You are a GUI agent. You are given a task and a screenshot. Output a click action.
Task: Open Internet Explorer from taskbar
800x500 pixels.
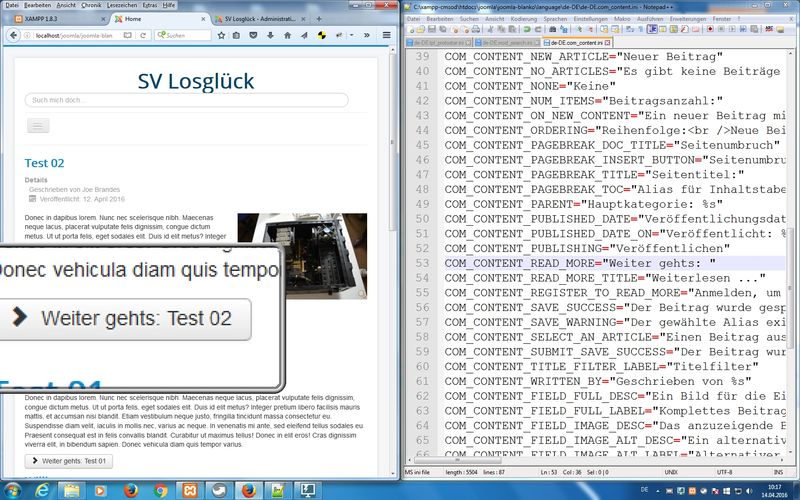pyautogui.click(x=42, y=490)
